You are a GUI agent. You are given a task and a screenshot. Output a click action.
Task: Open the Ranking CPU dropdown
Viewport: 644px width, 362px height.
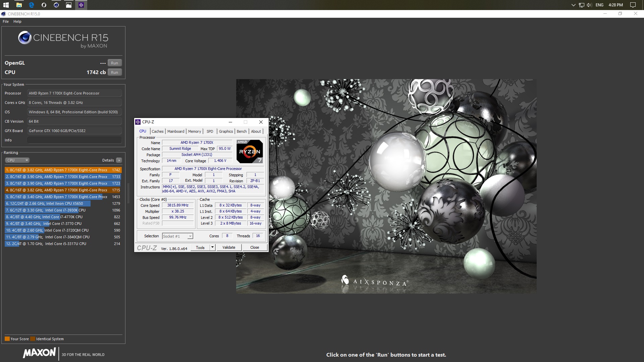pos(17,160)
